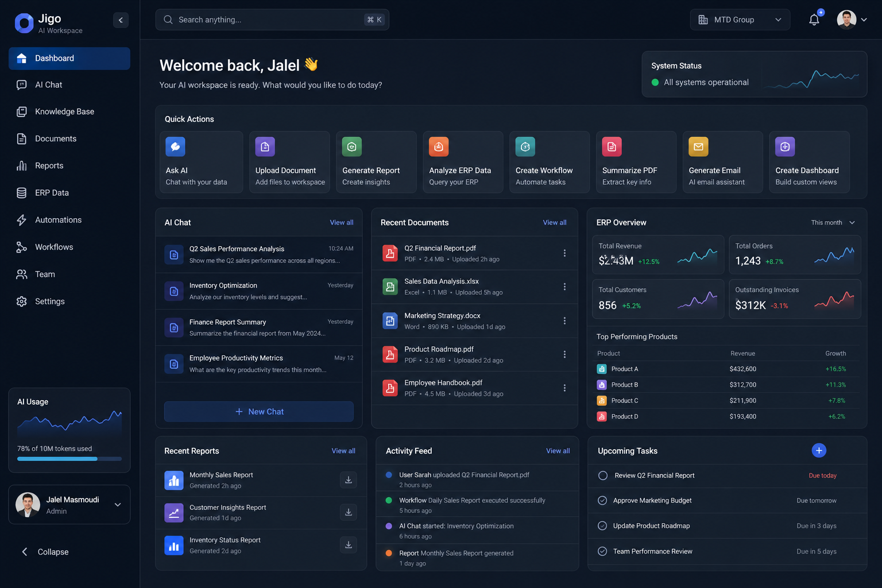Open the This month period dropdown
This screenshot has height=588, width=882.
tap(833, 222)
